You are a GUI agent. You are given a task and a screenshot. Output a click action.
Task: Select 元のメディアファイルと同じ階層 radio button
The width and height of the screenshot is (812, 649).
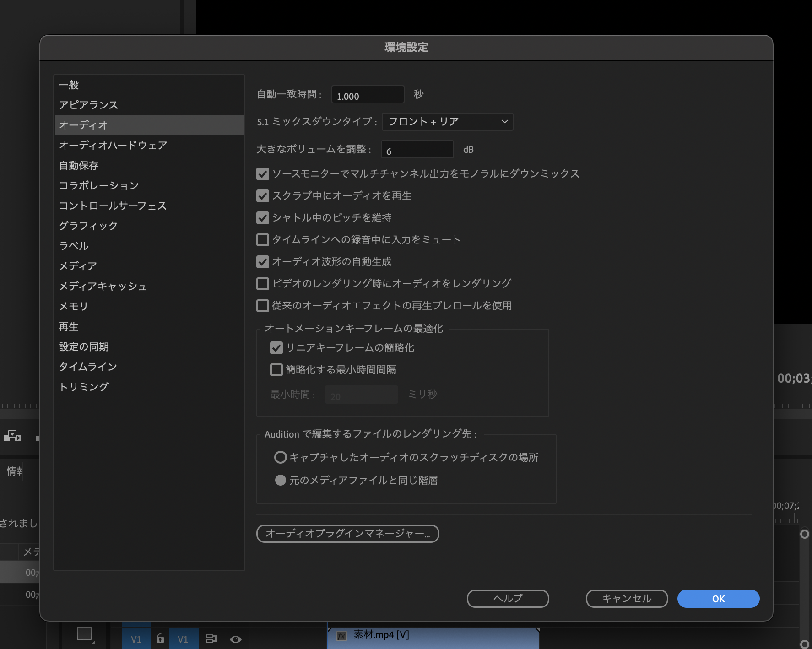click(x=281, y=480)
